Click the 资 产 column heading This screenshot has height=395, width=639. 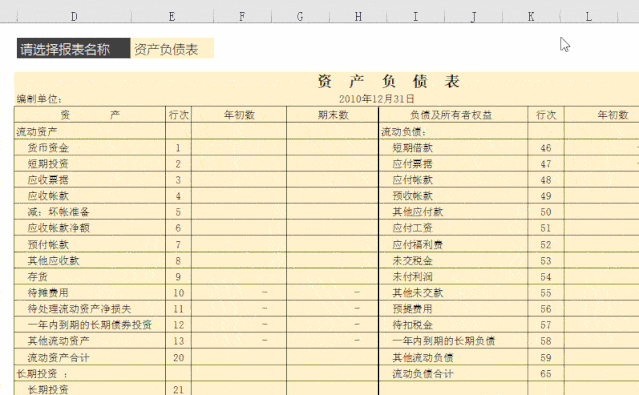(x=90, y=115)
